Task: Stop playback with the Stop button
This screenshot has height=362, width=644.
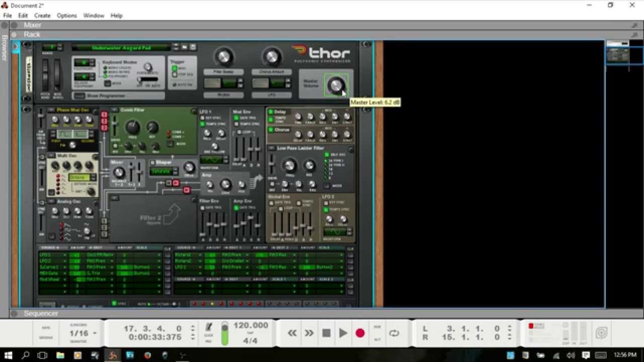Action: (x=326, y=333)
